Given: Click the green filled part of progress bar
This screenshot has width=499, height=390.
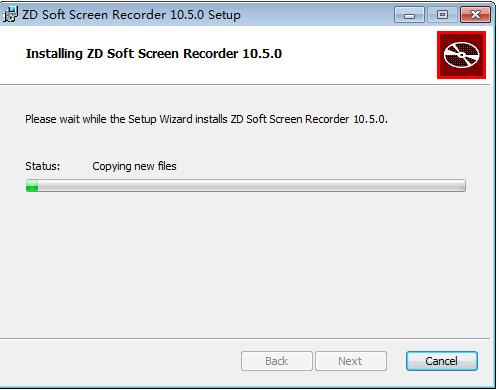Looking at the screenshot, I should [x=32, y=185].
